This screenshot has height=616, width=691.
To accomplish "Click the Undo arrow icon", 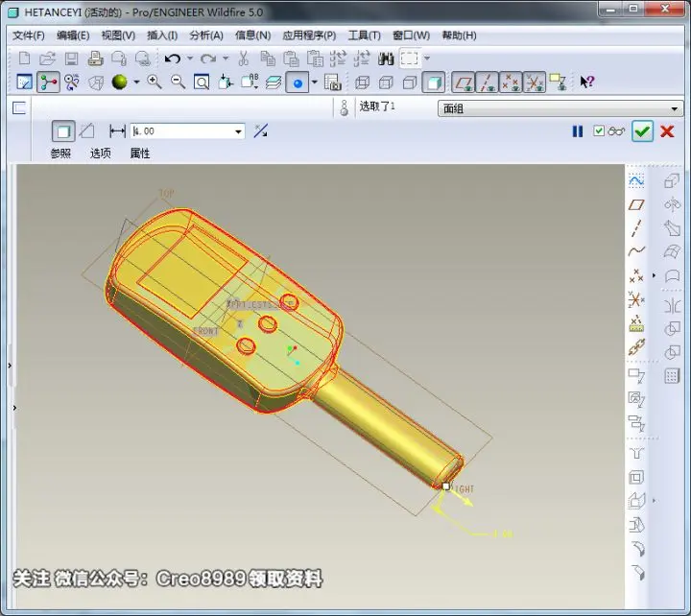I will pyautogui.click(x=173, y=59).
